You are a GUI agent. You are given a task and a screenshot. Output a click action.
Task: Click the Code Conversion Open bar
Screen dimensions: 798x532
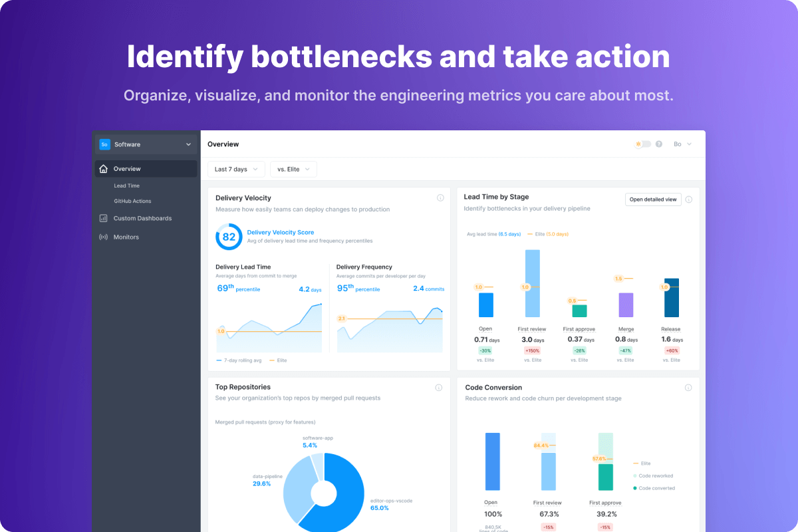click(x=492, y=462)
